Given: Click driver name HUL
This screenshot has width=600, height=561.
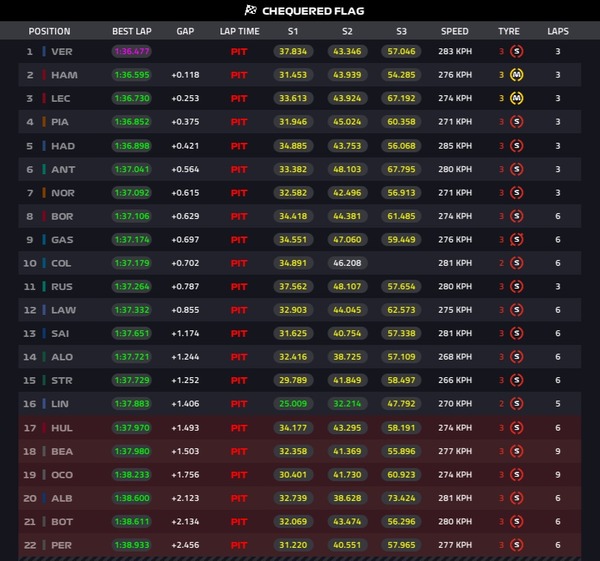Looking at the screenshot, I should [62, 428].
